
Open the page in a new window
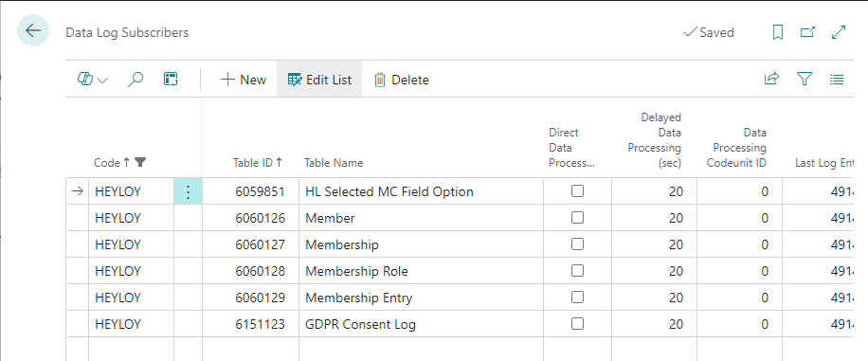coord(807,32)
